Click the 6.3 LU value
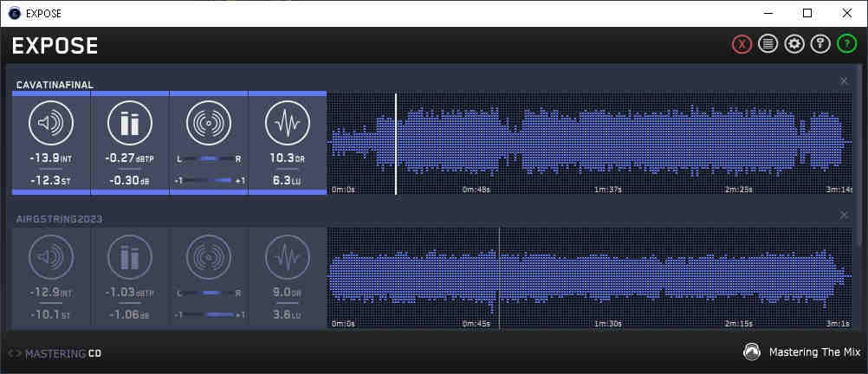 coord(288,180)
